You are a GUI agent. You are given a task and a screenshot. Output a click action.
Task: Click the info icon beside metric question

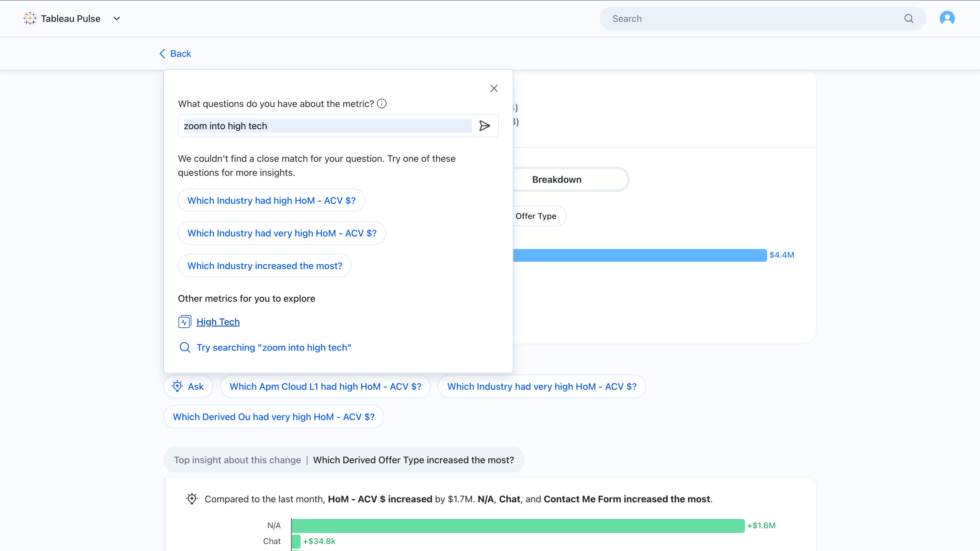tap(382, 103)
